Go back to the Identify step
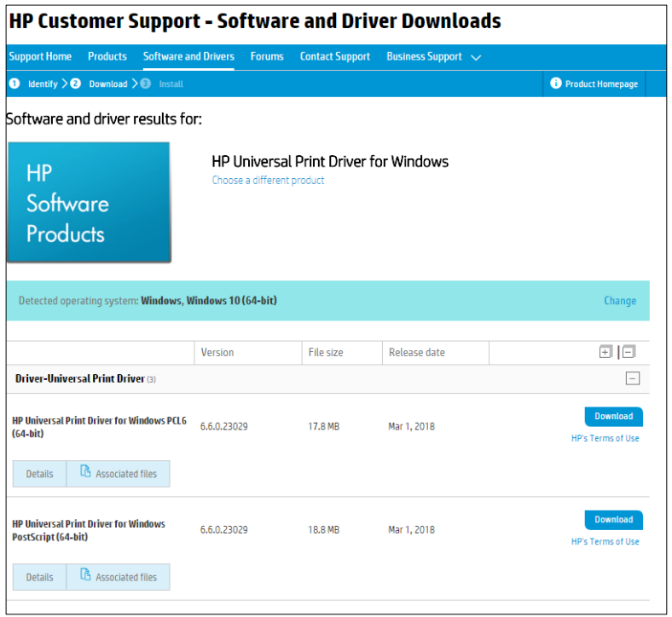 tap(43, 84)
